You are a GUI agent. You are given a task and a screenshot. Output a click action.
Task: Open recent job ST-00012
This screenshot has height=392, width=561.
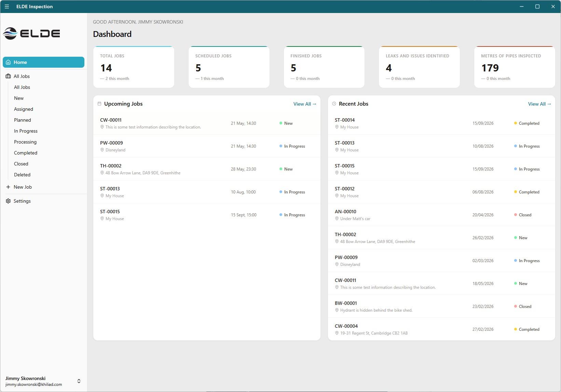[441, 192]
